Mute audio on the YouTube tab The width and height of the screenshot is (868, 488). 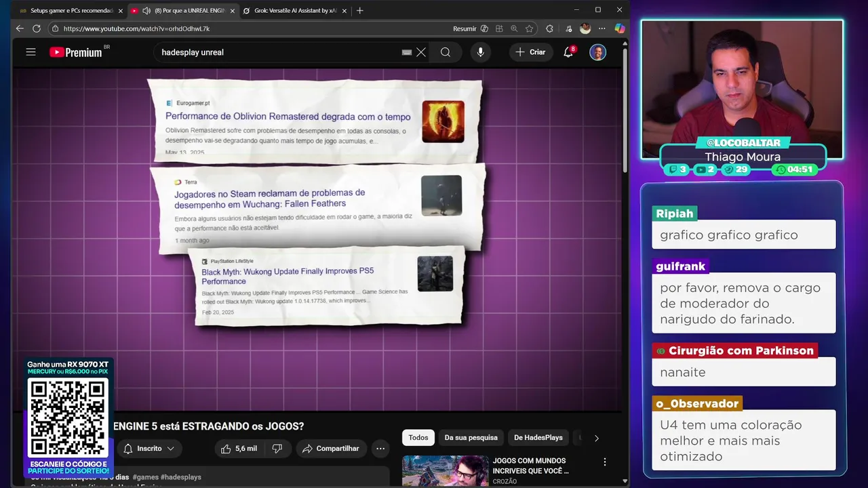click(x=146, y=11)
